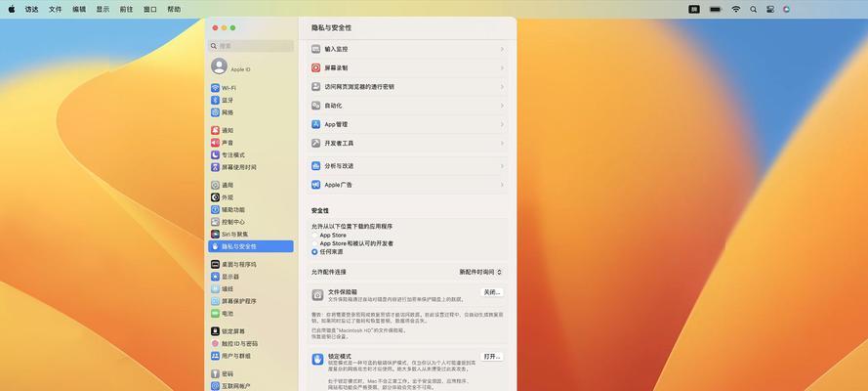Open 桌面与程序坞 icon in sidebar
Viewport: 868px width, 391px height.
[216, 264]
